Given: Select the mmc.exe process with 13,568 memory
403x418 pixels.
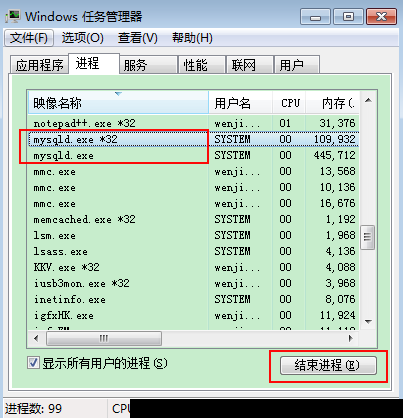Looking at the screenshot, I should click(193, 171).
